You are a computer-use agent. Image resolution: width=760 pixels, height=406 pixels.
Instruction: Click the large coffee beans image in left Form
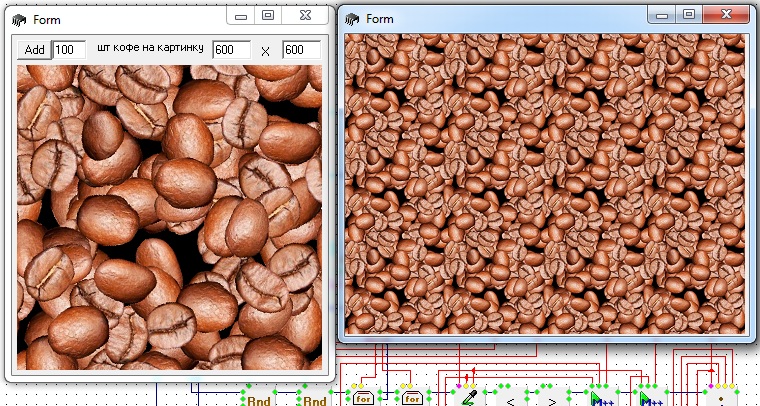[170, 218]
